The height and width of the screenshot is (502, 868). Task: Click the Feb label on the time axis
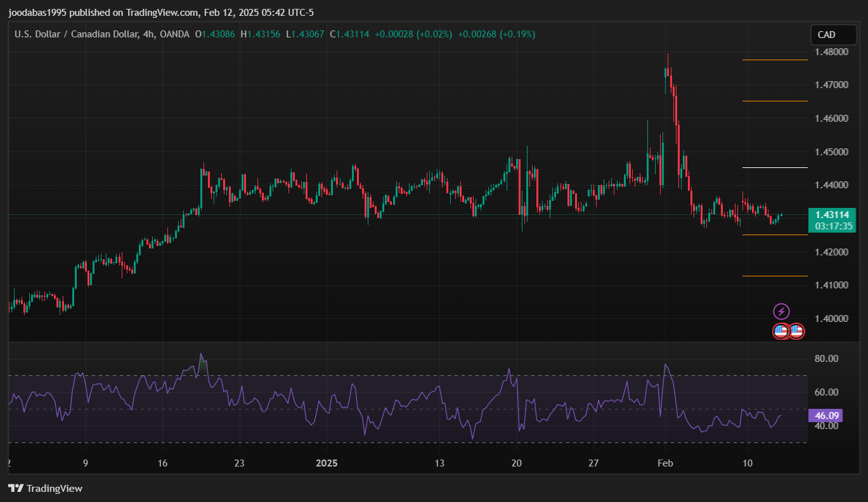tap(664, 463)
